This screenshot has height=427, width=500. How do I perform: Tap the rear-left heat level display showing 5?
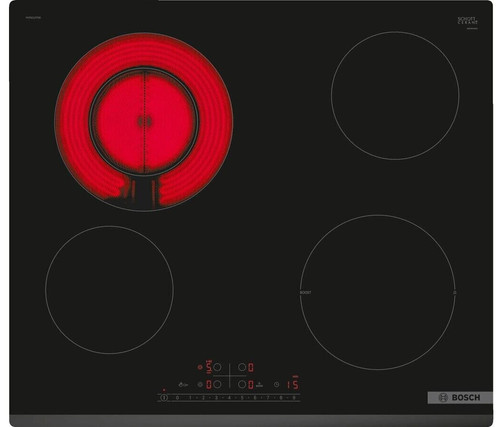pyautogui.click(x=209, y=367)
